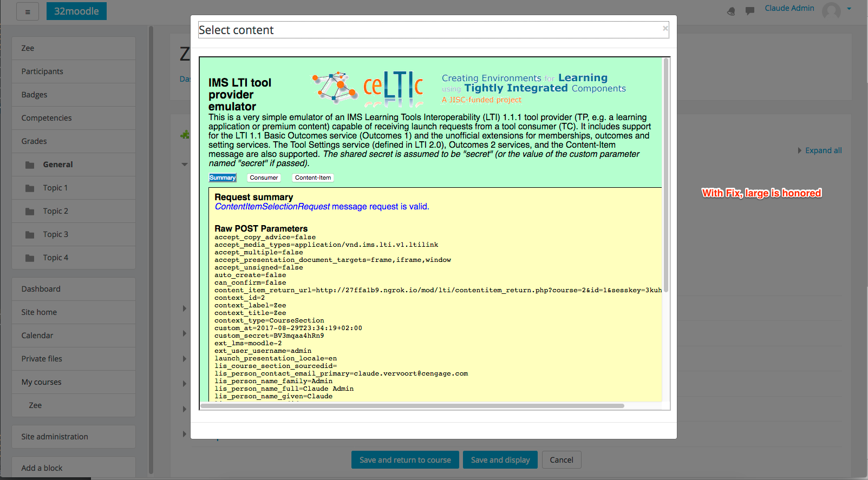This screenshot has height=480, width=868.
Task: Click Save and display button
Action: click(x=500, y=460)
